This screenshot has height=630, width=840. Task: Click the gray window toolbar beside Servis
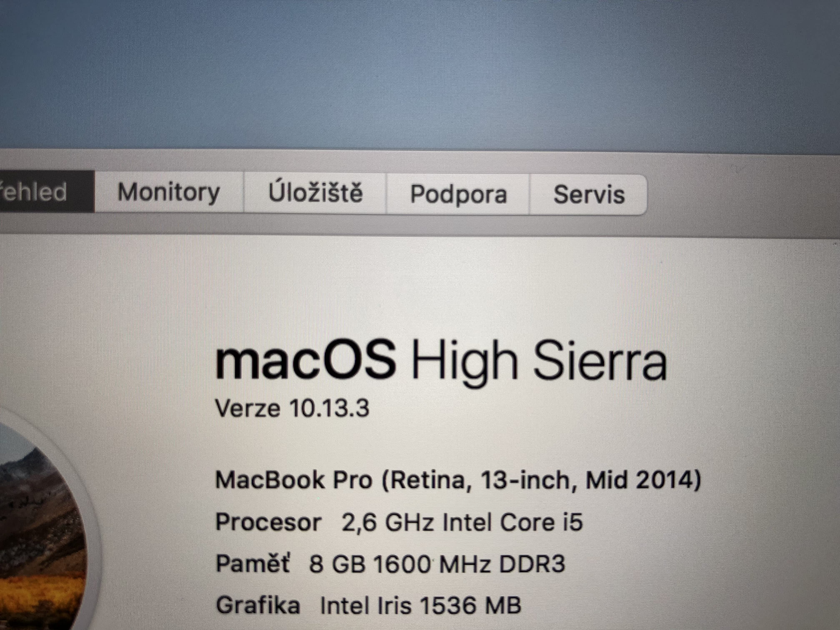740,196
